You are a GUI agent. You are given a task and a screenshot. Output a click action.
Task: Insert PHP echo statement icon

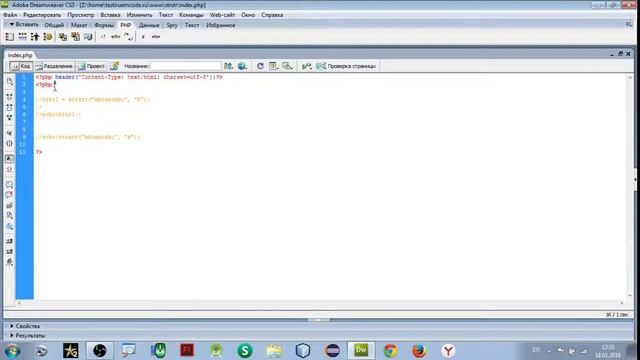[x=116, y=37]
